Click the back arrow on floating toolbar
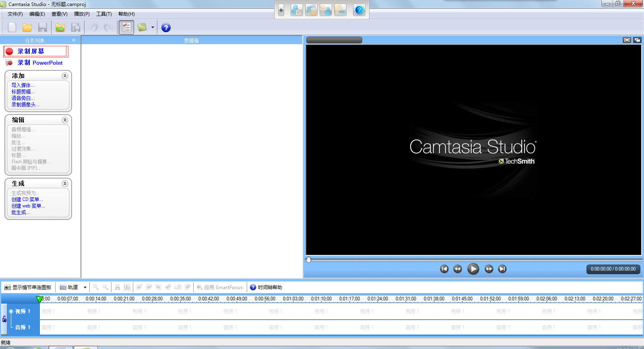The height and width of the screenshot is (349, 644). tap(281, 10)
